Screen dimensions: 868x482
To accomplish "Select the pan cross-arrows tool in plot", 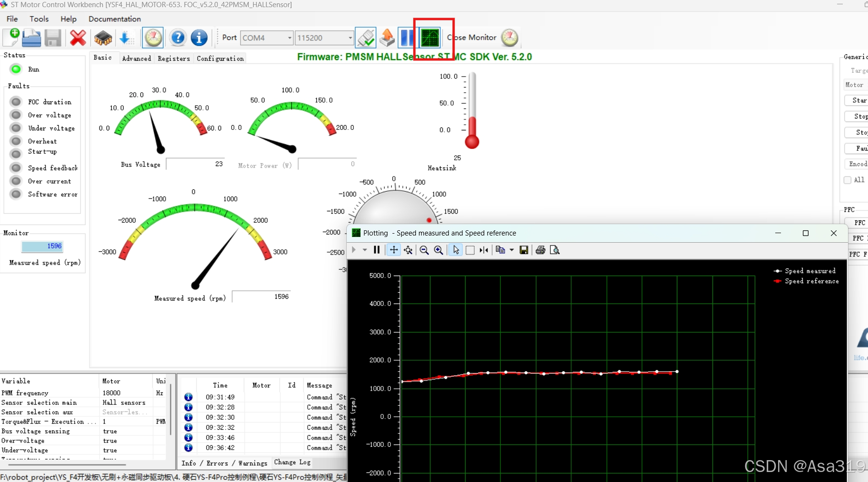I will pyautogui.click(x=394, y=250).
